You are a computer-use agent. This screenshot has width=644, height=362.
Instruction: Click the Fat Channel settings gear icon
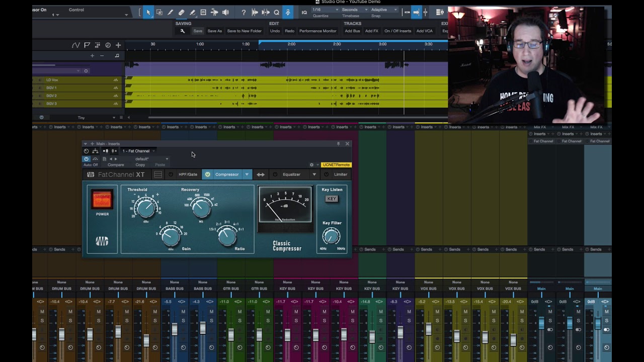point(311,165)
